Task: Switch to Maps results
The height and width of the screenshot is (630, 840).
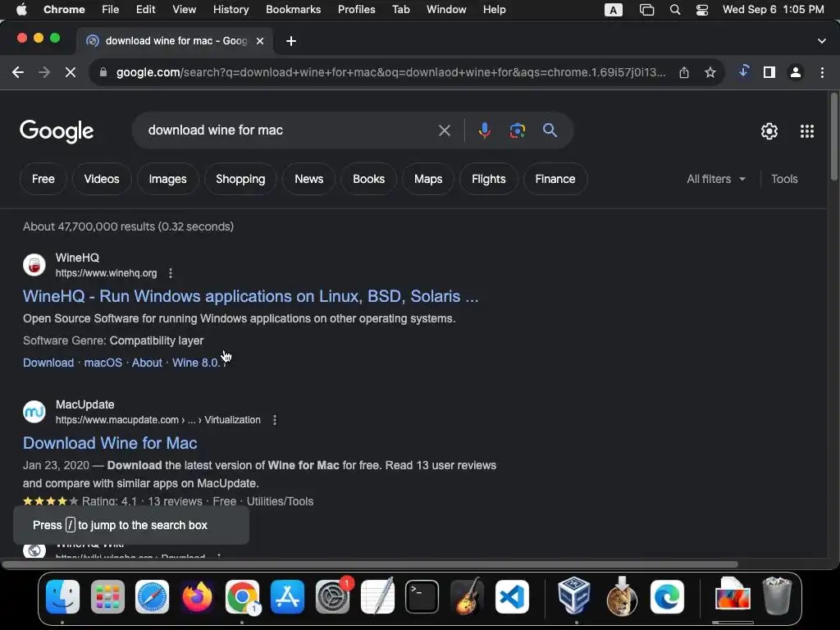Action: (x=428, y=179)
